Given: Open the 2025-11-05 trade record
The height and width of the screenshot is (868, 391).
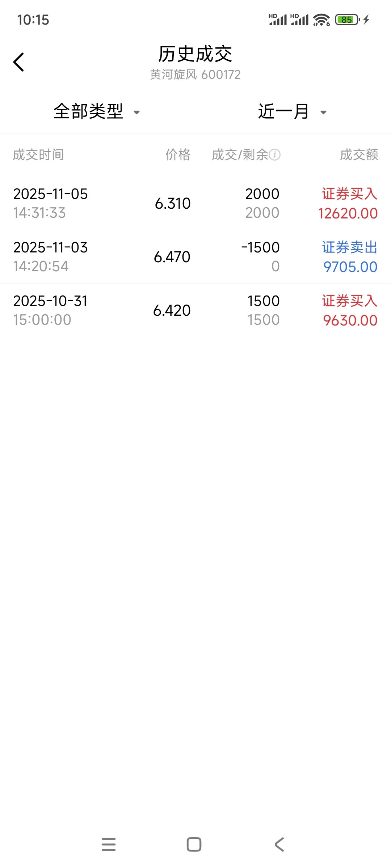Looking at the screenshot, I should pos(195,203).
